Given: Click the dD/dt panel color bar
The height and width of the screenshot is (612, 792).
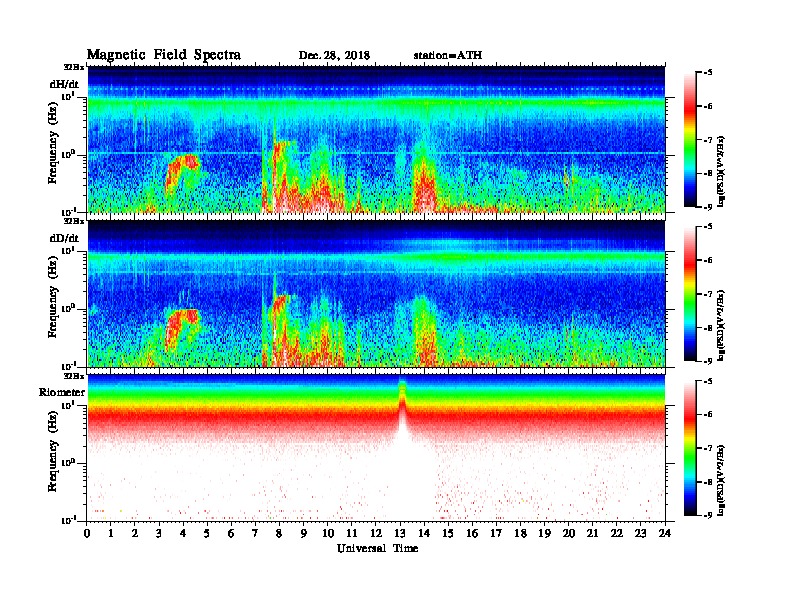Looking at the screenshot, I should click(x=690, y=293).
